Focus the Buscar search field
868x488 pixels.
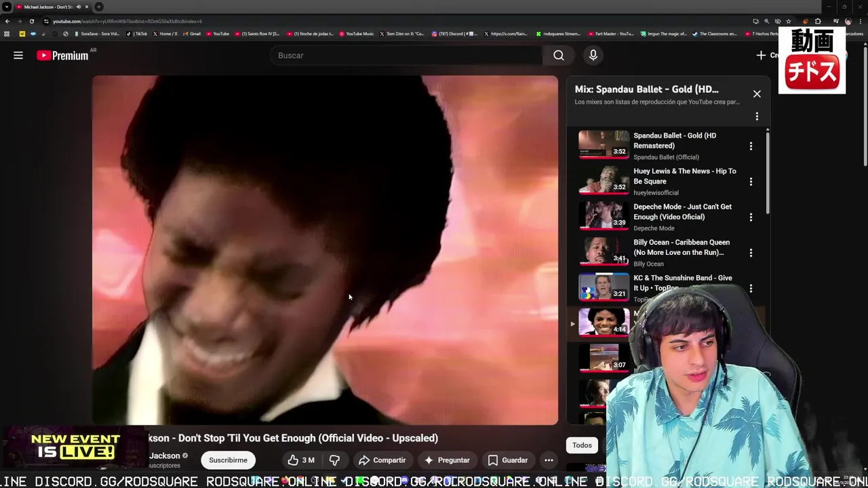[406, 56]
